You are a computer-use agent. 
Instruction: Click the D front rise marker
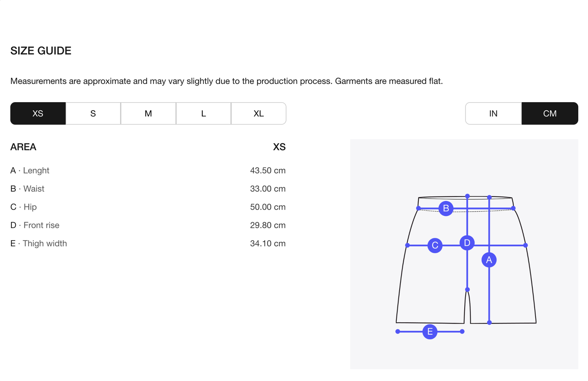tap(467, 243)
